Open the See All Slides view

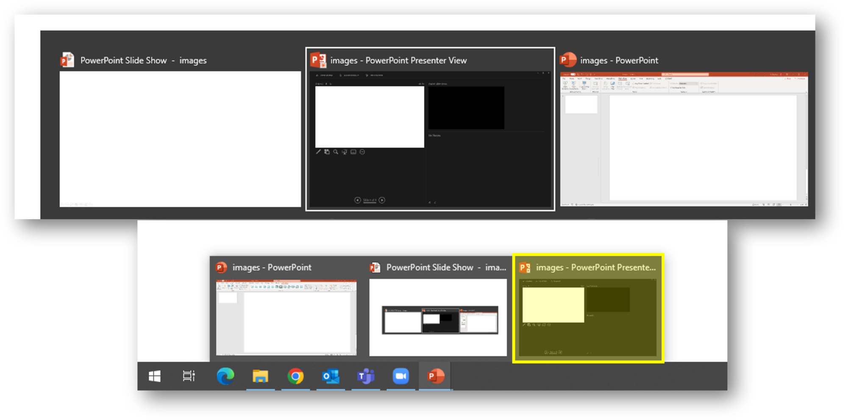[327, 152]
